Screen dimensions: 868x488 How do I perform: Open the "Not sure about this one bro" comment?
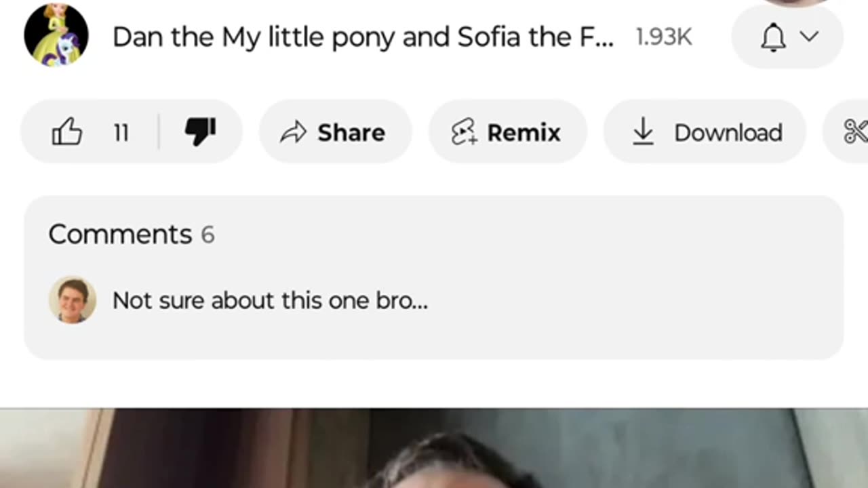coord(270,300)
